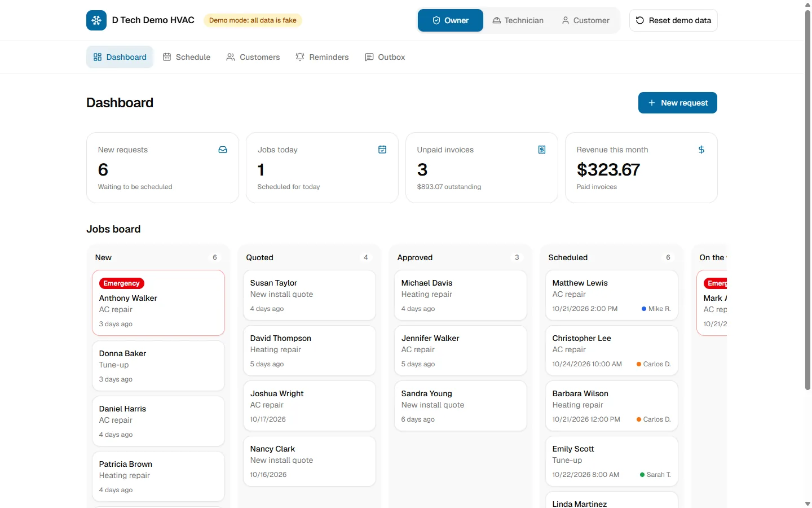Click the scrollbar down arrow
The width and height of the screenshot is (812, 508).
click(807, 503)
